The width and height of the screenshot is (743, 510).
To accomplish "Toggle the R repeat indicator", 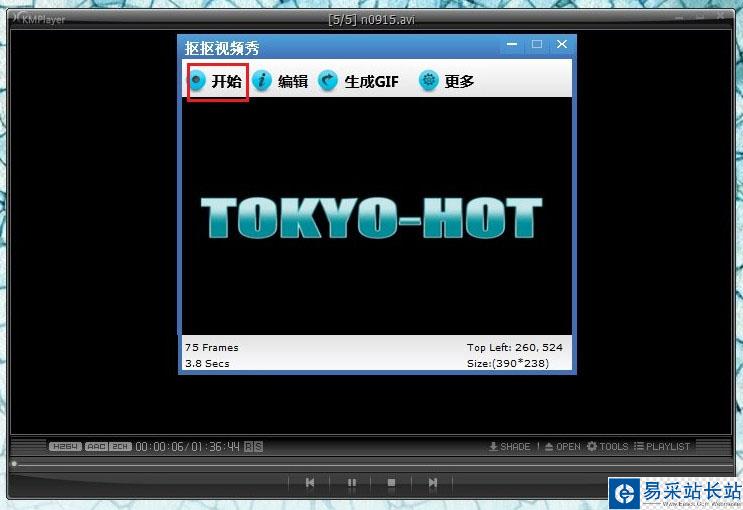I will pos(249,446).
